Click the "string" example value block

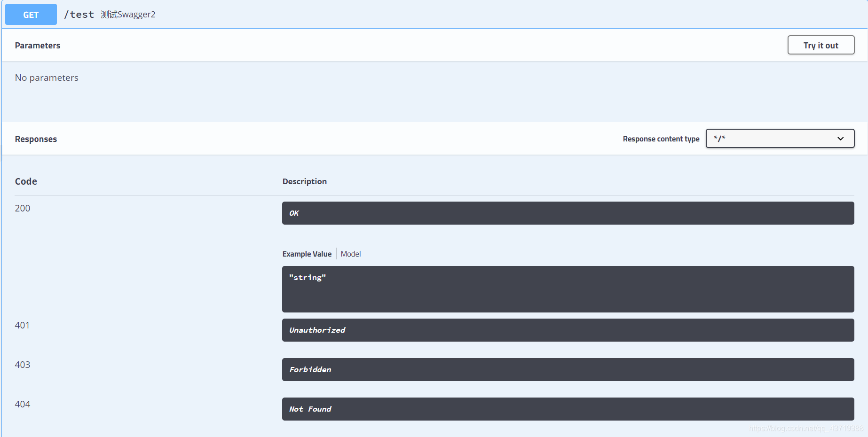pyautogui.click(x=568, y=289)
